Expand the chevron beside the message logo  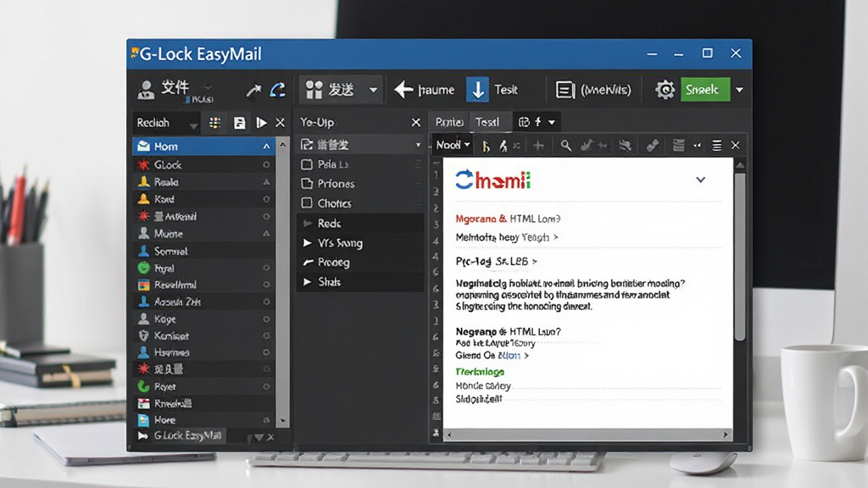pos(700,180)
